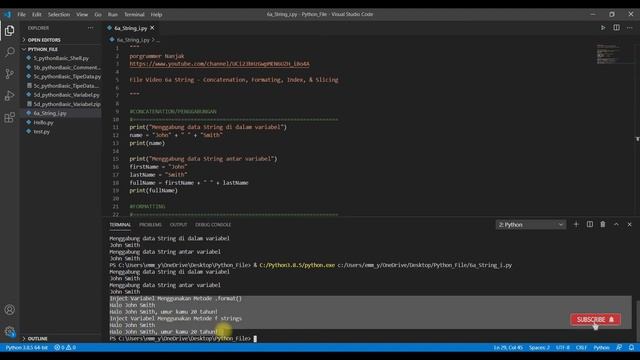Click line and column indicator

(508, 348)
